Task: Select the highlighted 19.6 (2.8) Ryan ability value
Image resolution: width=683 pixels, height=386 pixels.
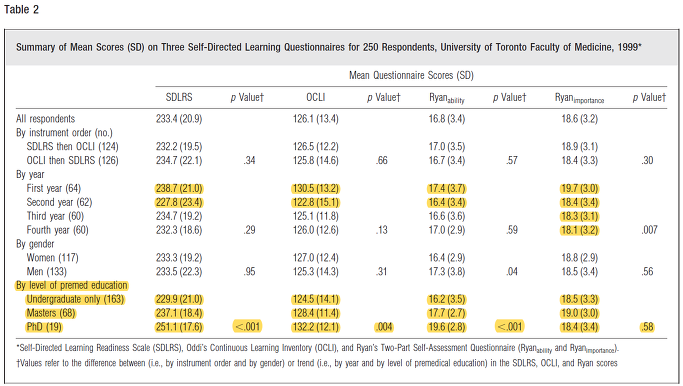Action: click(447, 327)
